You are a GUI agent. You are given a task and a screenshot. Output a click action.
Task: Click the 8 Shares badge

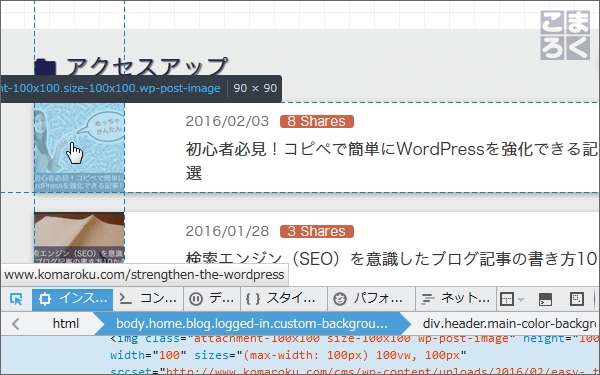pos(317,121)
